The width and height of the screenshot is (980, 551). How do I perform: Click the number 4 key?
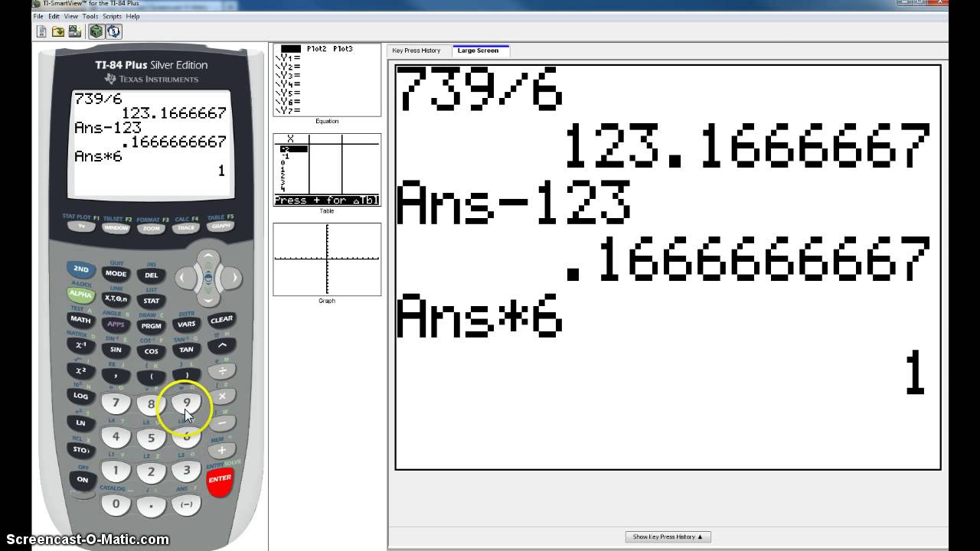pos(116,437)
